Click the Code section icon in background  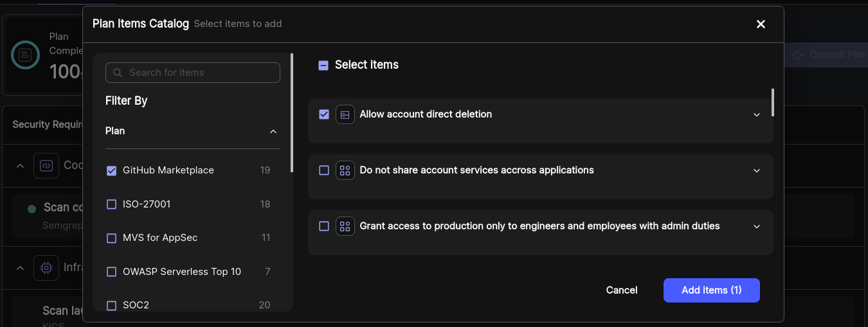coord(46,165)
